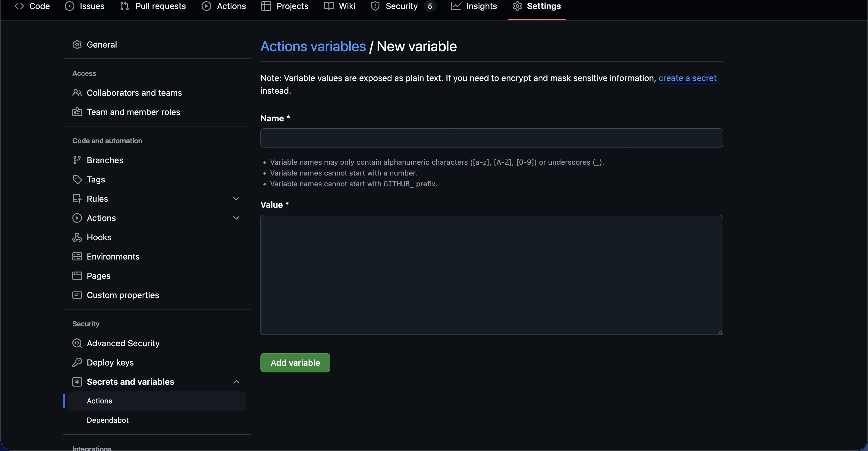The width and height of the screenshot is (868, 451).
Task: Collapse the Secrets and variables chevron
Action: click(236, 382)
